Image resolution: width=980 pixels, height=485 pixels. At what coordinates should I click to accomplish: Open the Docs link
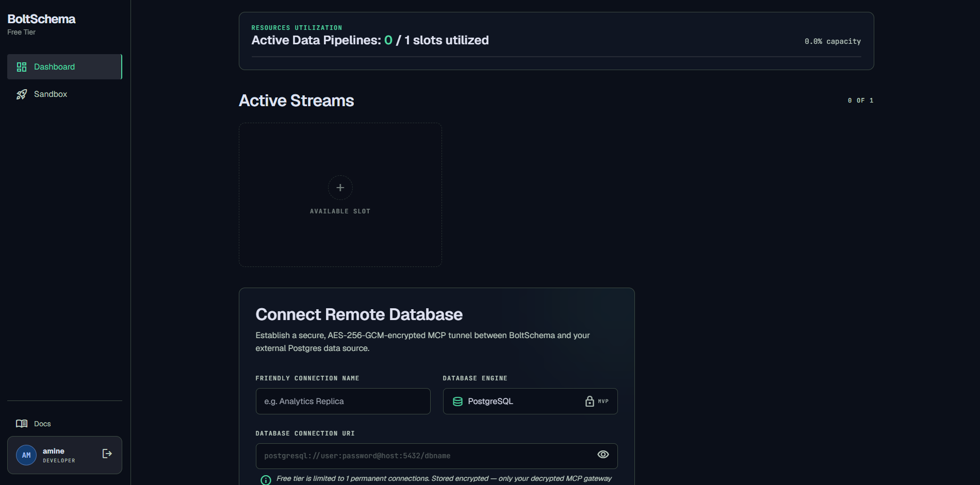(42, 424)
